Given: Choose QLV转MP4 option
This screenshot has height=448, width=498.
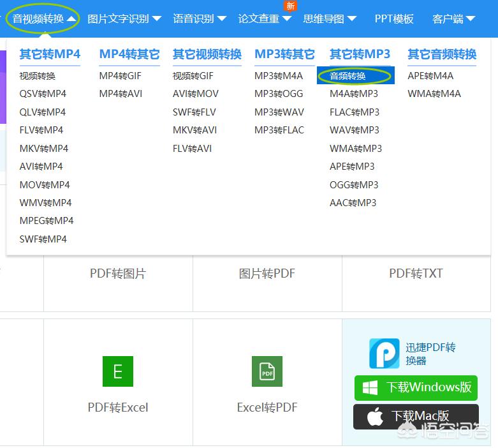Looking at the screenshot, I should pos(43,112).
